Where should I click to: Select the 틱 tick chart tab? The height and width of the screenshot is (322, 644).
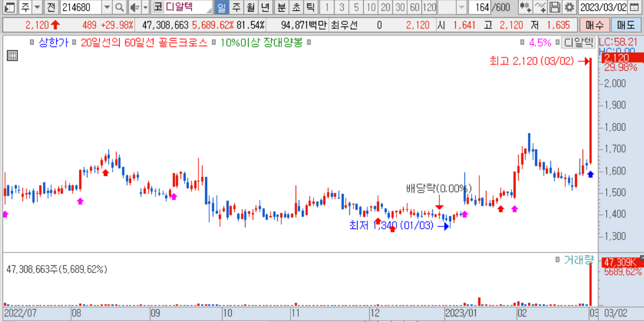(310, 7)
